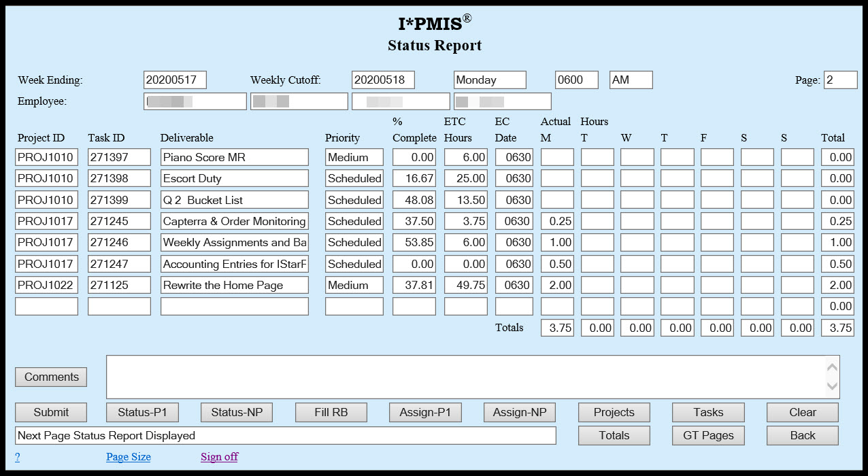Go back using the Back button
The width and height of the screenshot is (868, 476).
pos(802,435)
